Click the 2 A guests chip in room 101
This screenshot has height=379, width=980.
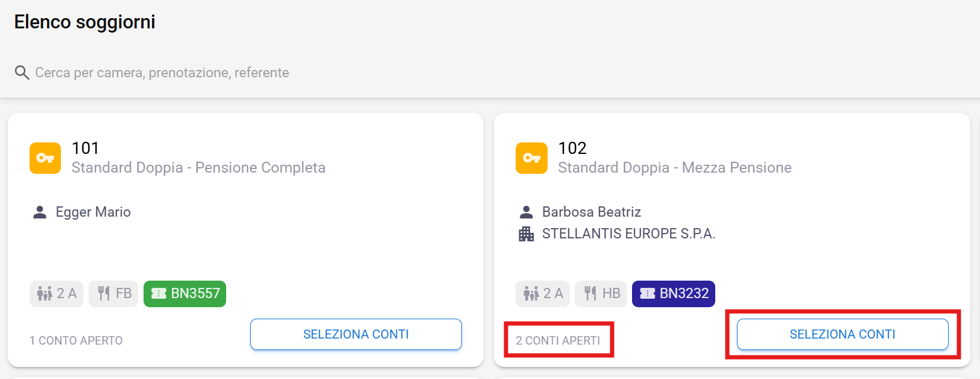click(x=57, y=294)
